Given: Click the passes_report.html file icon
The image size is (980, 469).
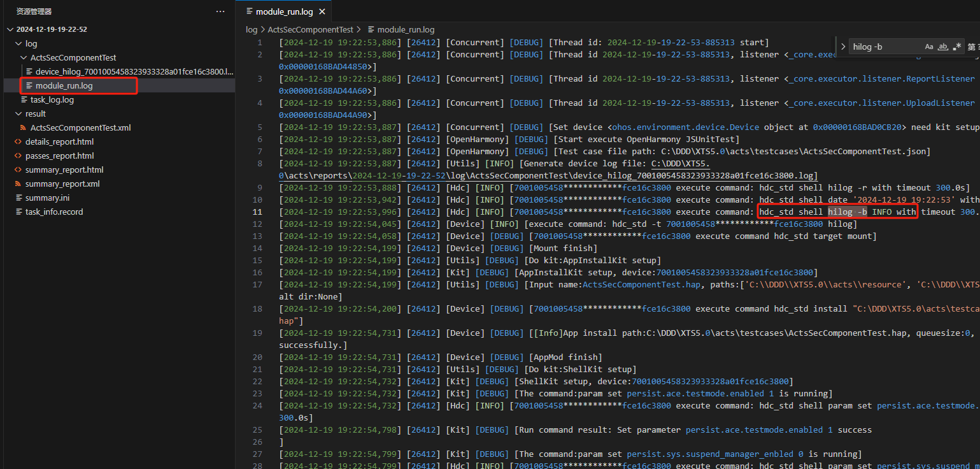Looking at the screenshot, I should (x=18, y=155).
